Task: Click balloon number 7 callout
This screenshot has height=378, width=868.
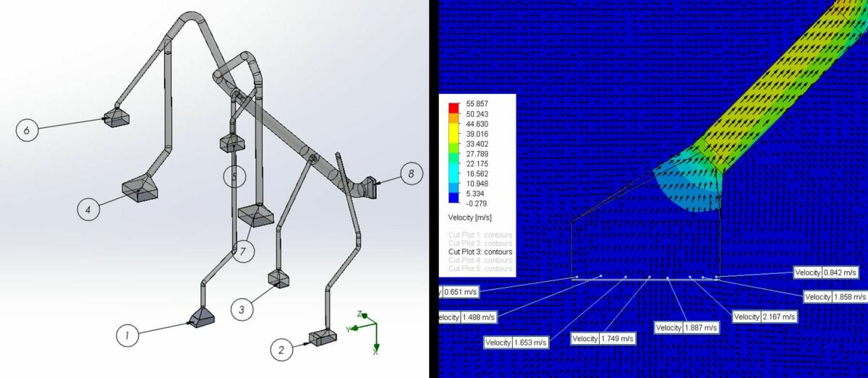Action: click(244, 251)
